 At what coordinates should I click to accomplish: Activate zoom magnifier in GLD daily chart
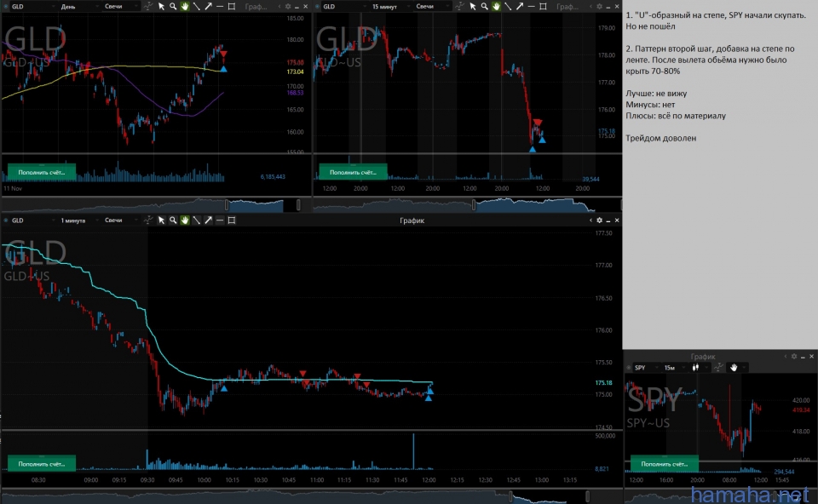173,6
